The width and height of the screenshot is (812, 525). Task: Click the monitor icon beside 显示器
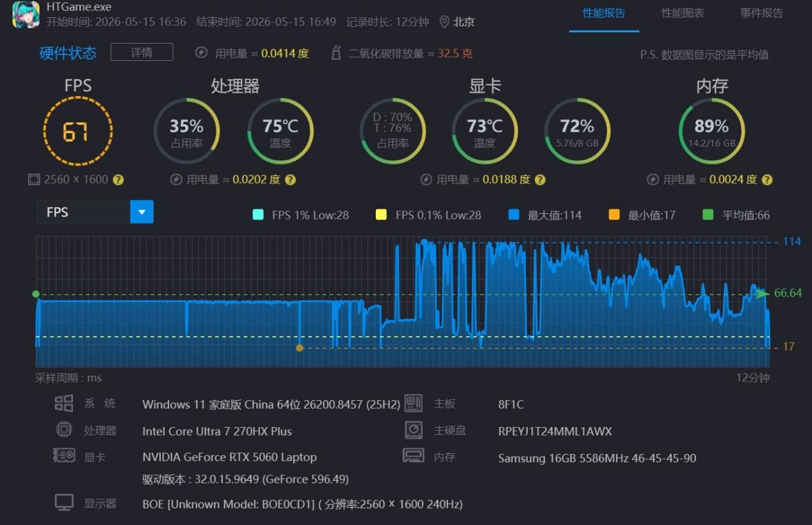click(x=64, y=503)
